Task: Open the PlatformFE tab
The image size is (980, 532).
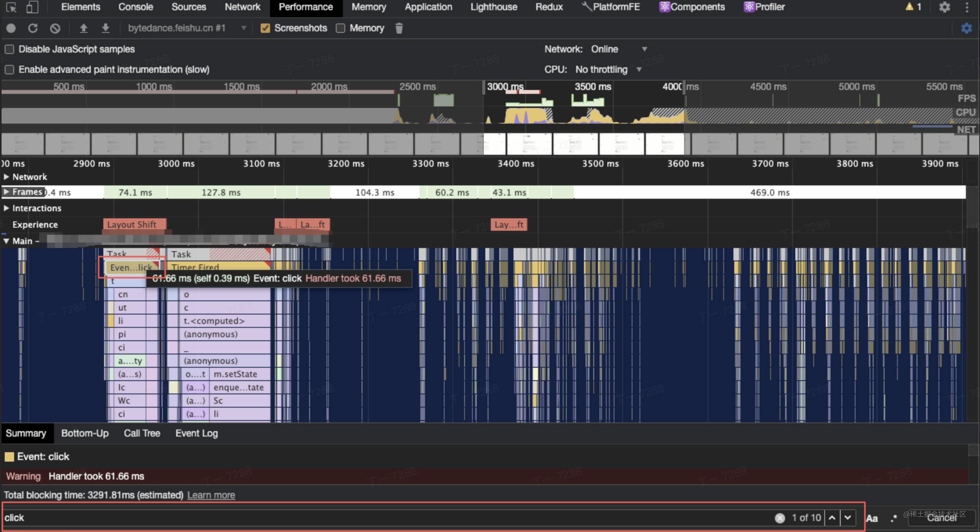Action: click(x=611, y=7)
